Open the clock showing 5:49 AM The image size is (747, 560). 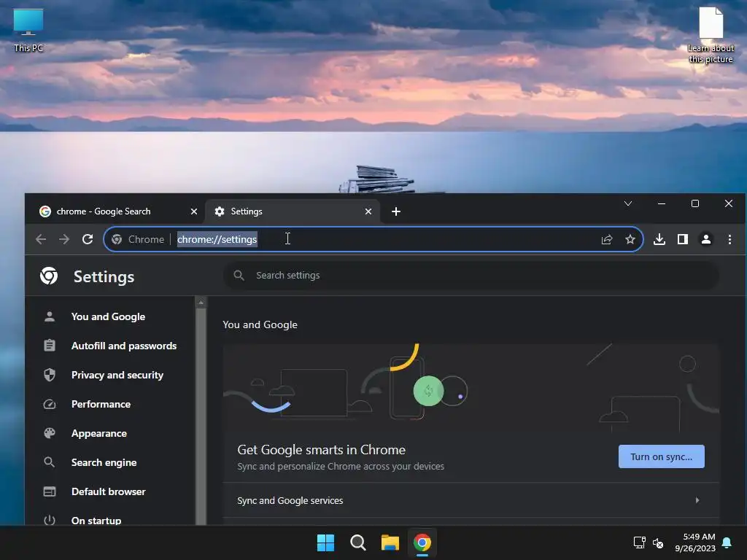pyautogui.click(x=695, y=542)
